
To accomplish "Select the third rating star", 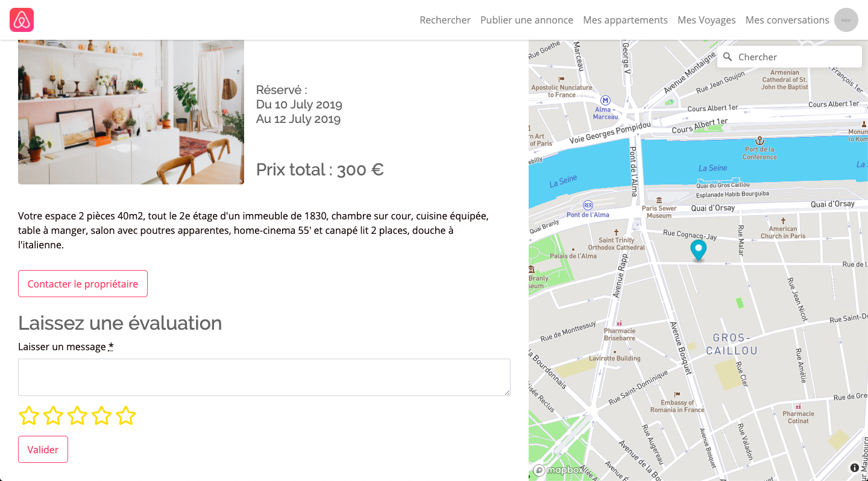I will tap(77, 415).
